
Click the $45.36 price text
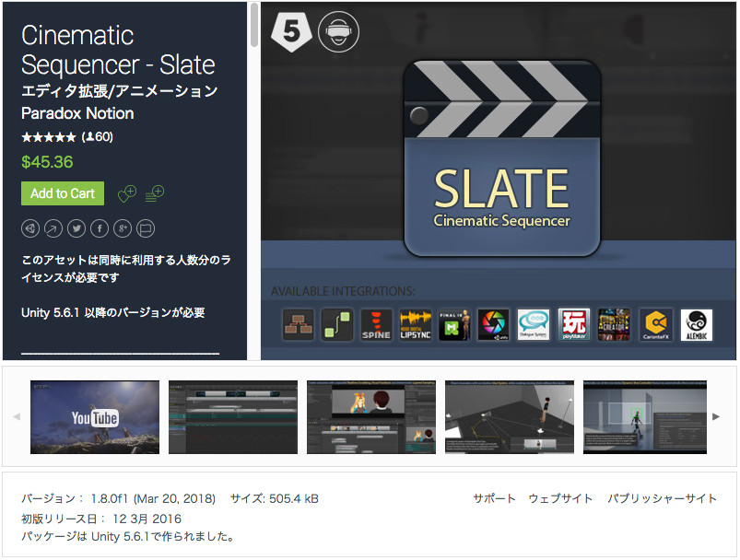pyautogui.click(x=47, y=162)
